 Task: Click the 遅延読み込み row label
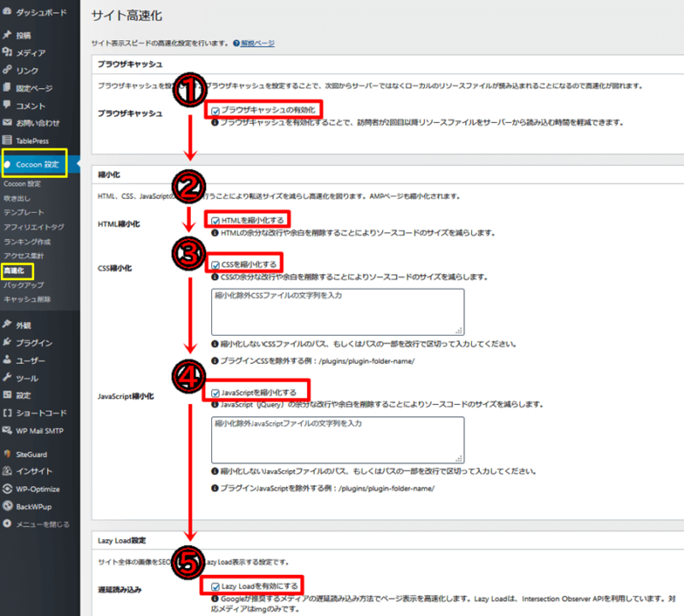click(120, 590)
